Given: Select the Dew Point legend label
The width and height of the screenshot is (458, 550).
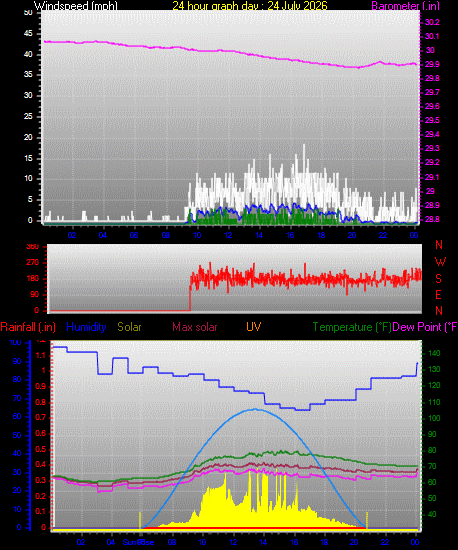Looking at the screenshot, I should 425,327.
